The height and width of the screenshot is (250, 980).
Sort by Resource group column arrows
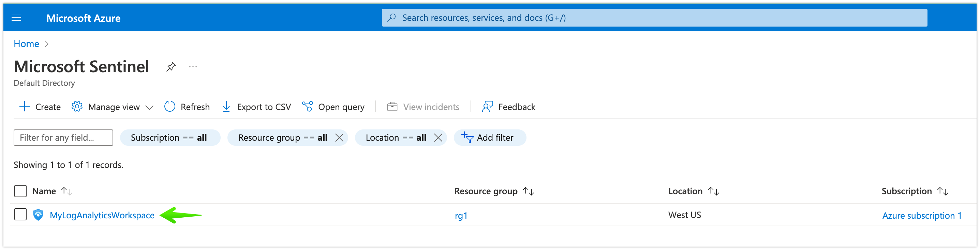click(529, 191)
